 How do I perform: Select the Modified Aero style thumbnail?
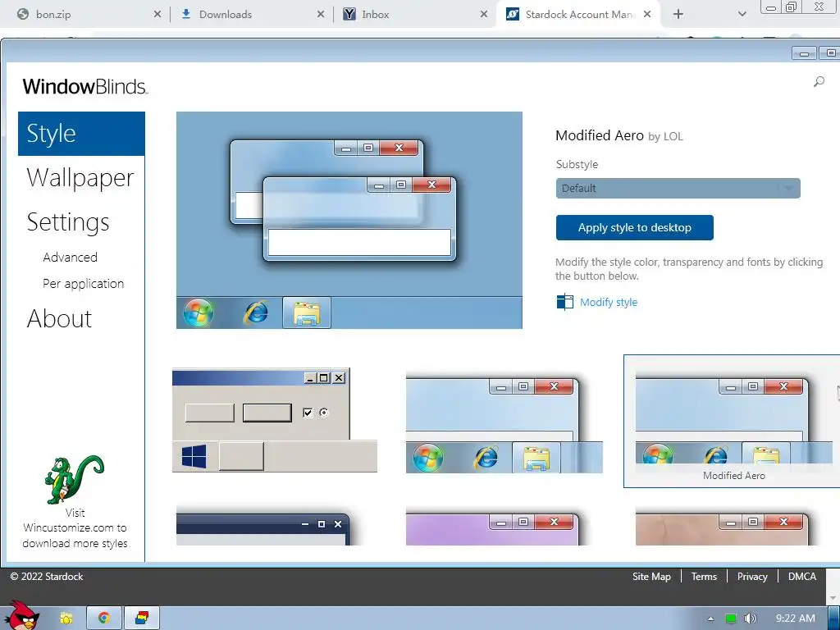pyautogui.click(x=732, y=421)
